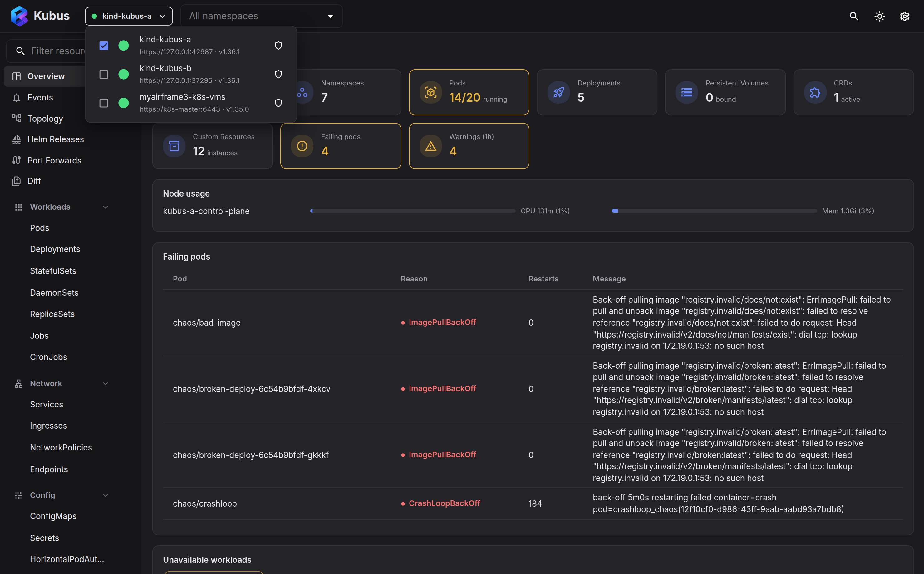Click the Network section icon

(x=19, y=383)
